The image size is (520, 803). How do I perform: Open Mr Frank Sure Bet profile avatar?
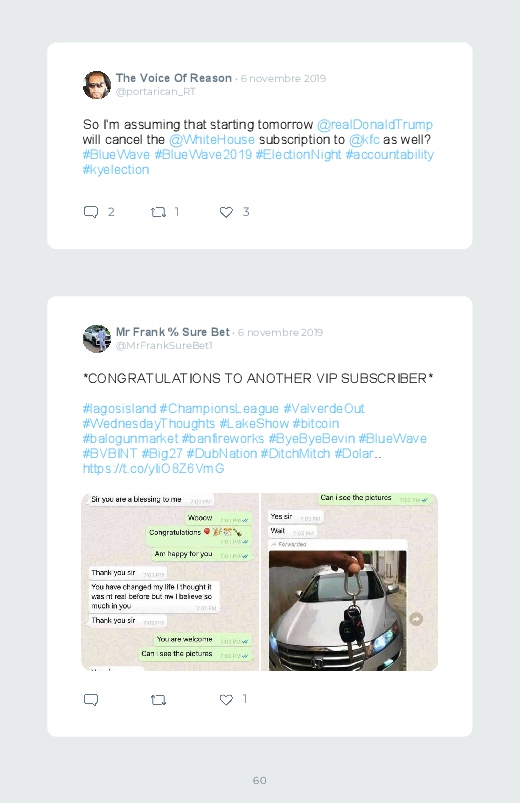97,339
